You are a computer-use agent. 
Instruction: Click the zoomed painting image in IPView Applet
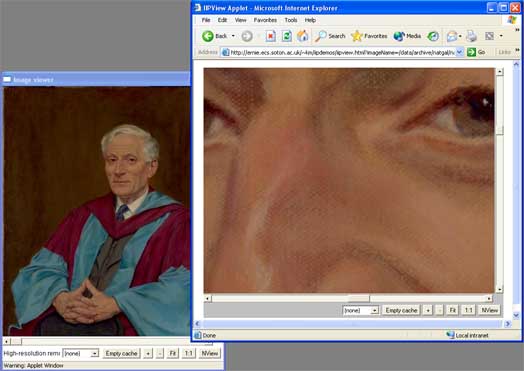tap(349, 180)
